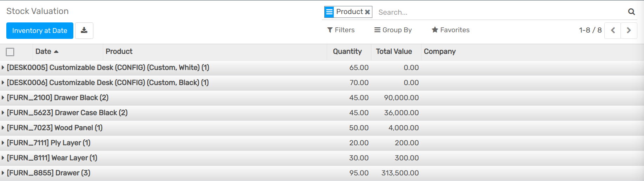Expand the DESK0005 Customizable Desk White group
644x181 pixels.
click(322, 68)
